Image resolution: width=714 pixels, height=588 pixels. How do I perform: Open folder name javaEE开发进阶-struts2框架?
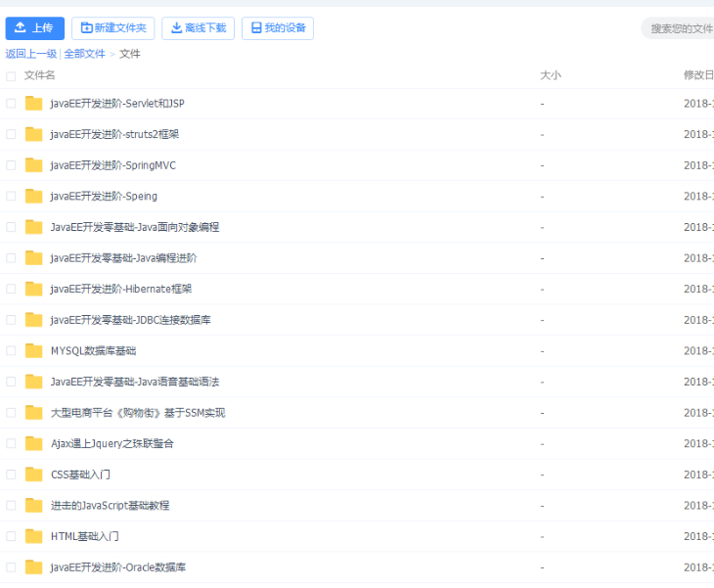[x=114, y=135]
